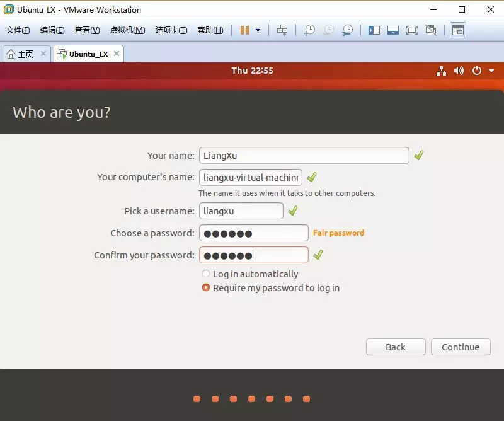Focus the Your name field
This screenshot has height=421, width=504.
[x=304, y=155]
